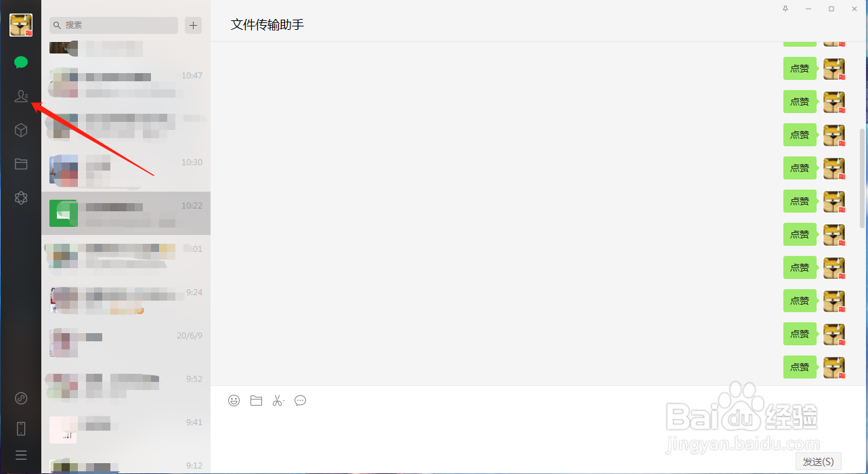
Task: Open the Chats tab in sidebar
Action: pyautogui.click(x=21, y=62)
